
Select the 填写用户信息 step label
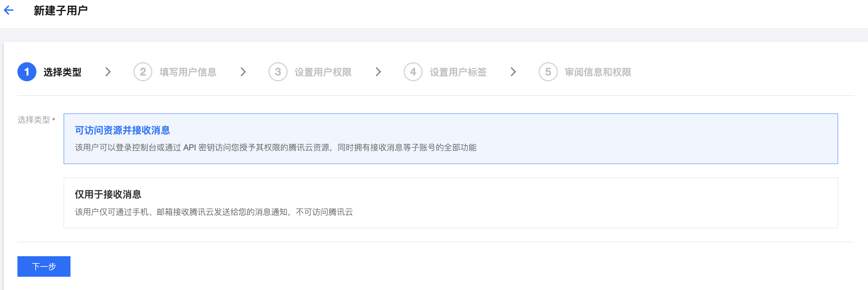[x=188, y=72]
